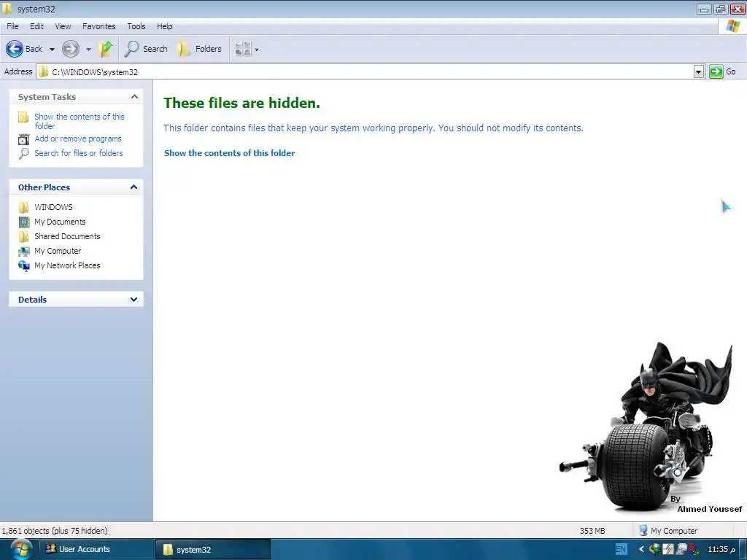Open the Favorites menu
747x560 pixels.
[98, 26]
